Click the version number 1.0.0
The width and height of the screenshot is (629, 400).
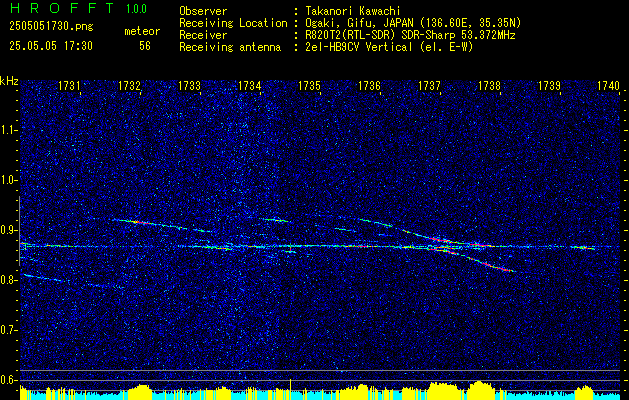point(136,8)
